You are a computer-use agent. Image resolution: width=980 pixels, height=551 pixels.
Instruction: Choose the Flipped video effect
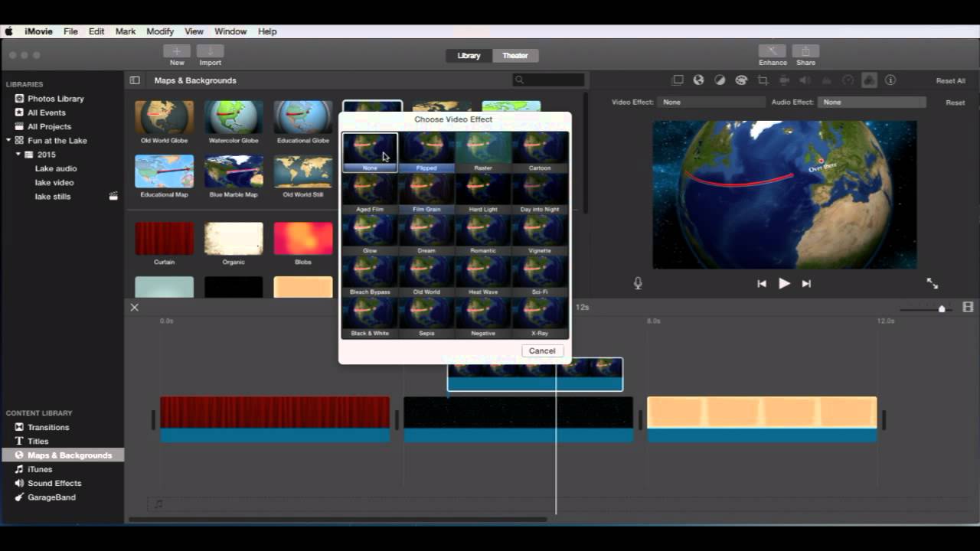pyautogui.click(x=426, y=152)
